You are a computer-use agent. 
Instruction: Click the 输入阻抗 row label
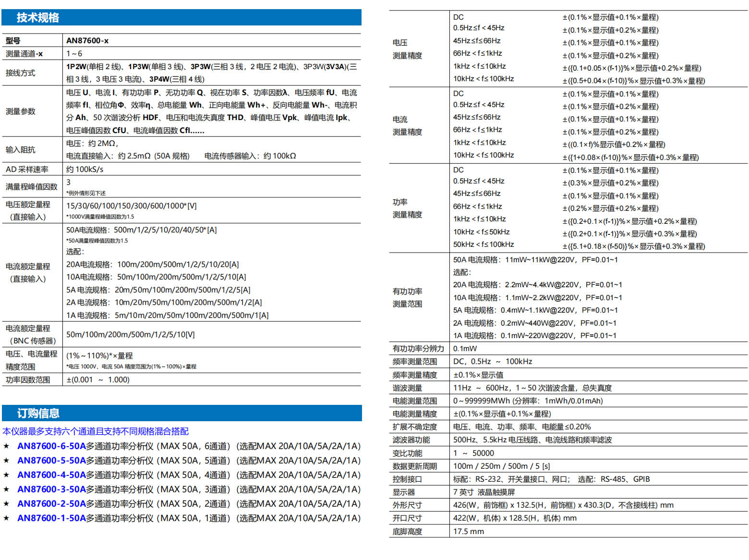coord(20,150)
